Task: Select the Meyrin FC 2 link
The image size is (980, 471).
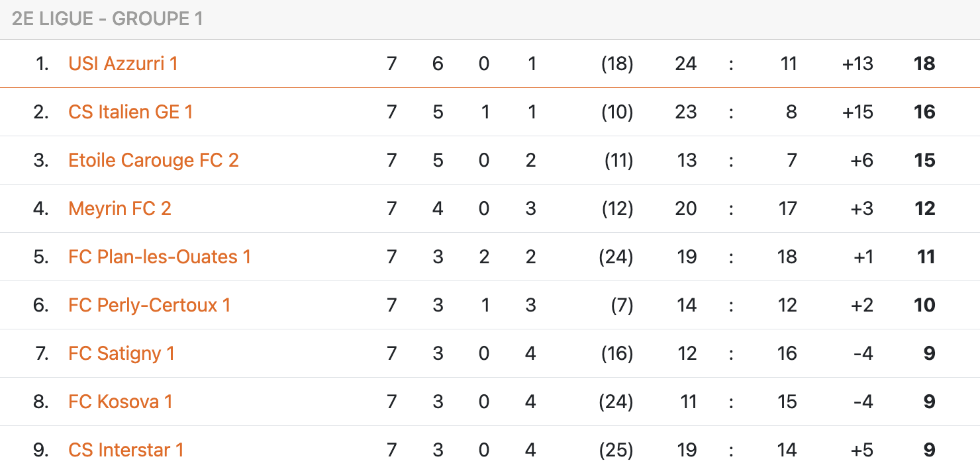Action: [120, 209]
